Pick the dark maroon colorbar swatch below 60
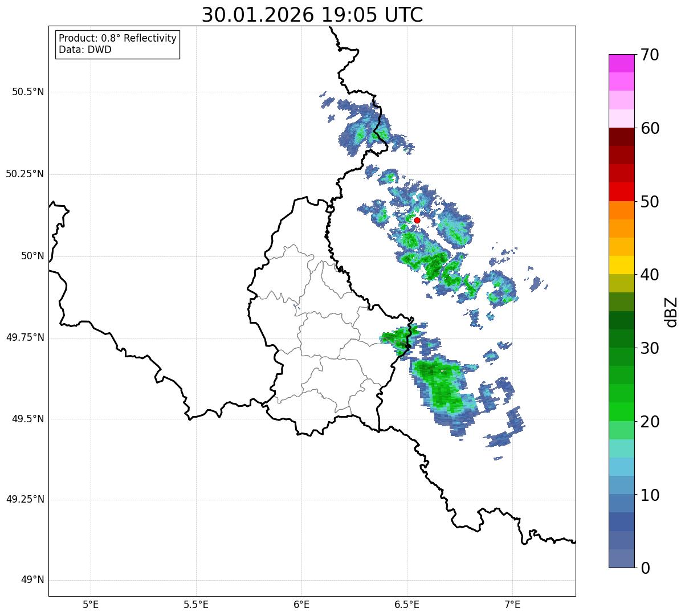The image size is (685, 616). tap(621, 137)
